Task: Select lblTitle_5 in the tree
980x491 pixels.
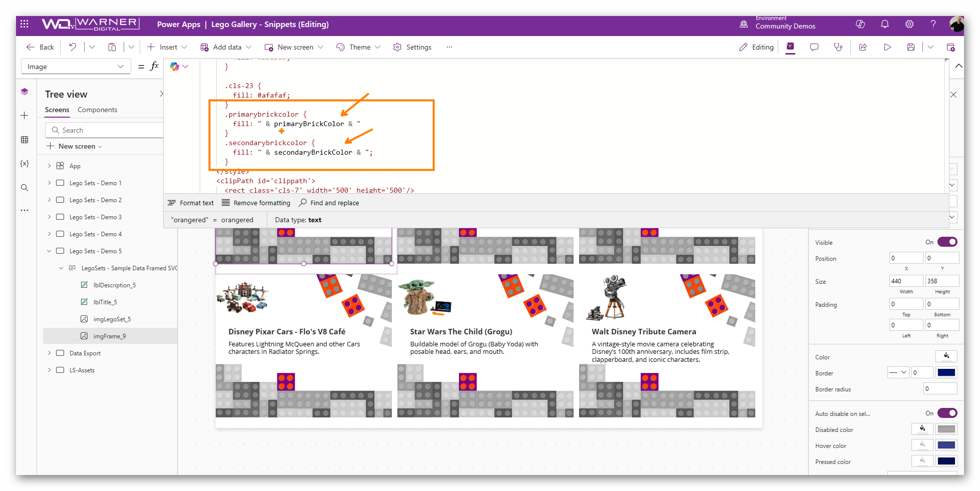Action: tap(105, 302)
